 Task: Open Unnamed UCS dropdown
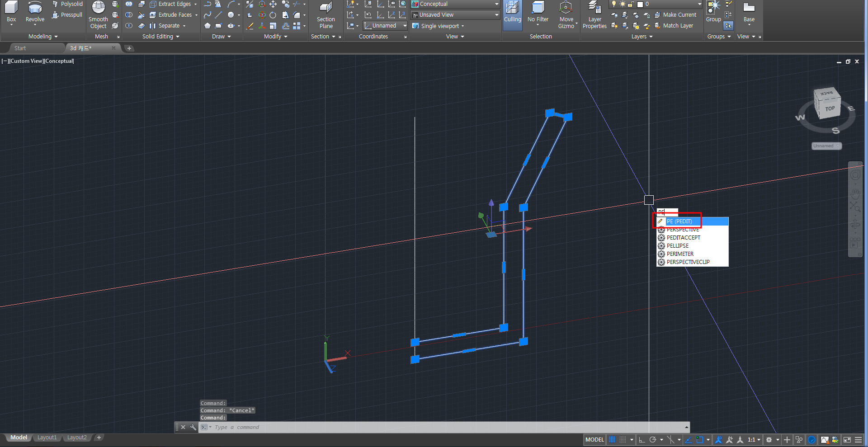[386, 26]
